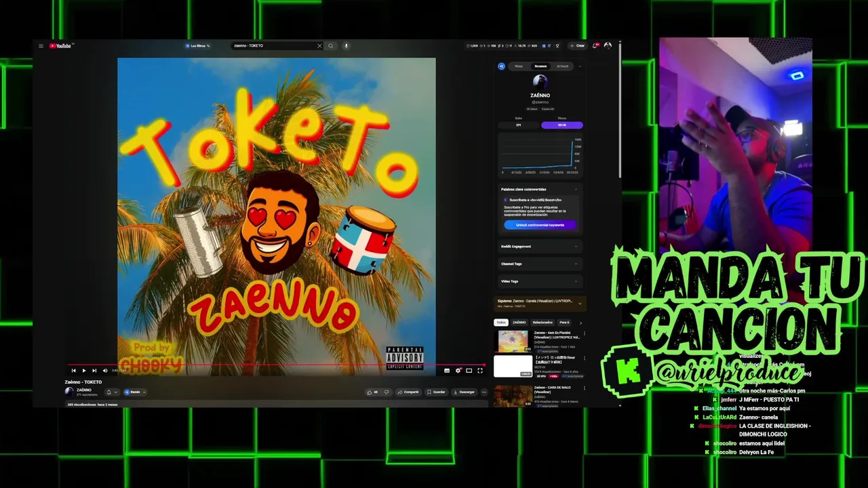Screen dimensions: 868x488
Task: Open the account avatar menu
Action: click(x=608, y=46)
